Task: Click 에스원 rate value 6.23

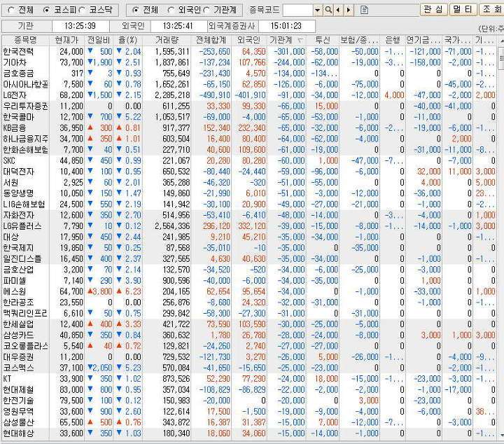Action: pyautogui.click(x=134, y=291)
